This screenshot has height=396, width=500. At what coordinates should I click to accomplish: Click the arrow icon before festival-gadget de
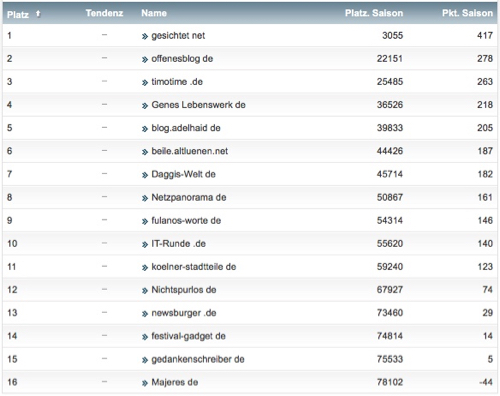[x=145, y=337]
